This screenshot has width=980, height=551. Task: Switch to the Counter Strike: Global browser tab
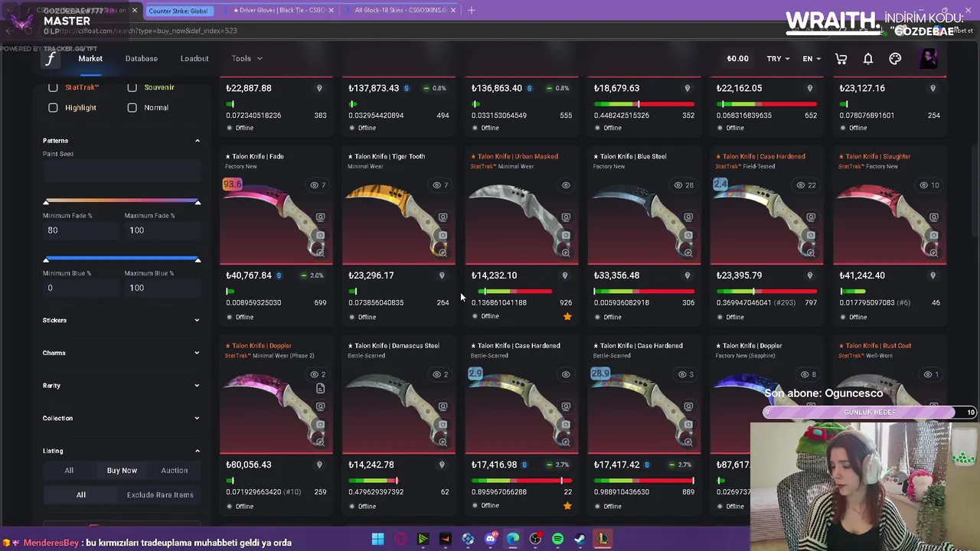[x=178, y=11]
